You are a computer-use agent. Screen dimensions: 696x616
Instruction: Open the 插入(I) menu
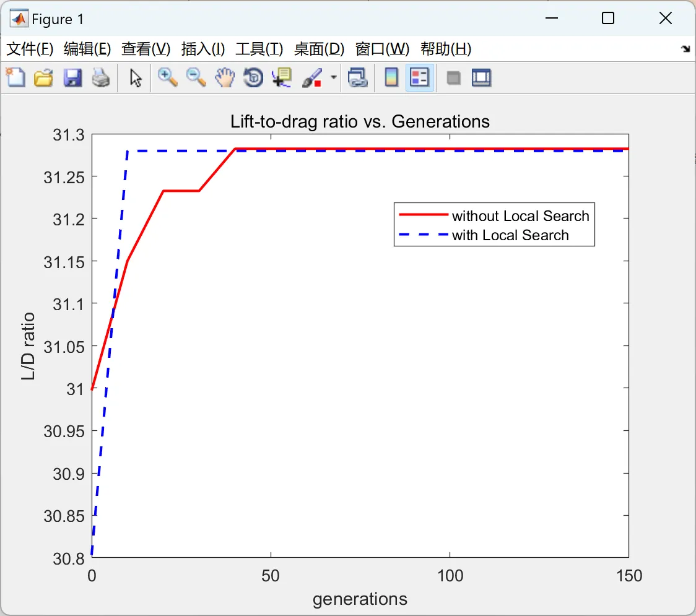pyautogui.click(x=203, y=49)
